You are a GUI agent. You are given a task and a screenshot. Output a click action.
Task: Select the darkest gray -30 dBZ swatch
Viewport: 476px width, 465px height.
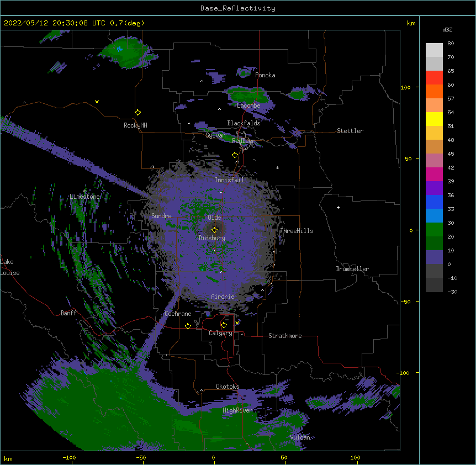tap(434, 285)
